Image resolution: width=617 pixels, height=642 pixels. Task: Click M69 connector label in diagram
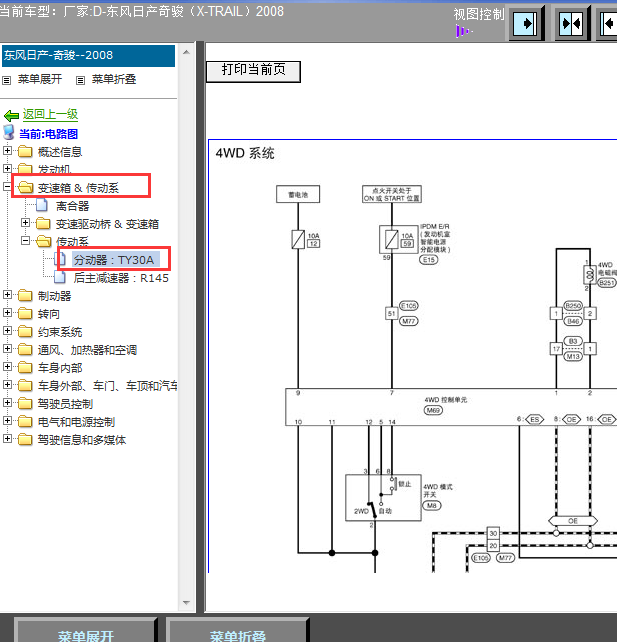(x=433, y=410)
